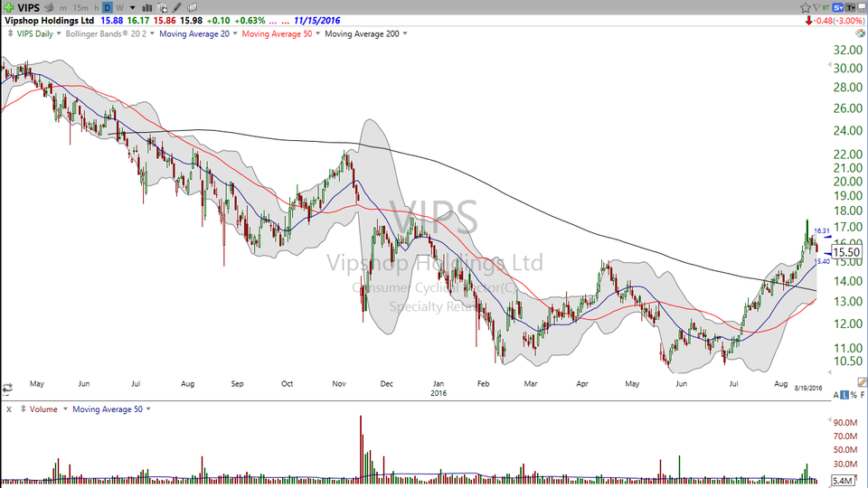Expand the Bollinger Bands 20 2 dropdown
The height and width of the screenshot is (488, 868).
[152, 33]
